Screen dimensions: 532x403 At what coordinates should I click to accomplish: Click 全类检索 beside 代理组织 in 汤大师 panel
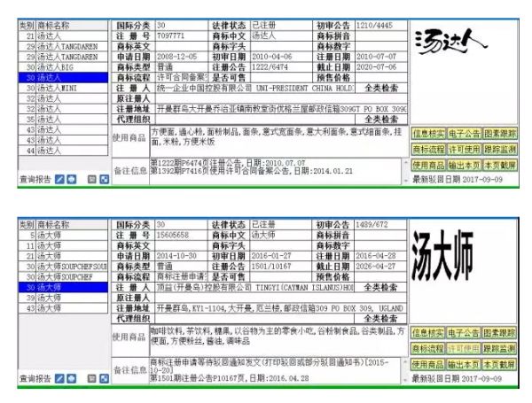click(380, 319)
